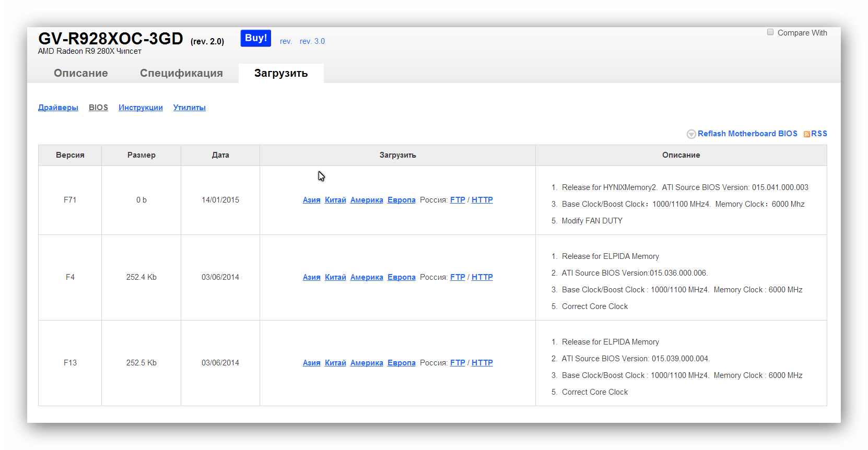Click the RSS feed icon
The width and height of the screenshot is (868, 450).
pos(807,134)
